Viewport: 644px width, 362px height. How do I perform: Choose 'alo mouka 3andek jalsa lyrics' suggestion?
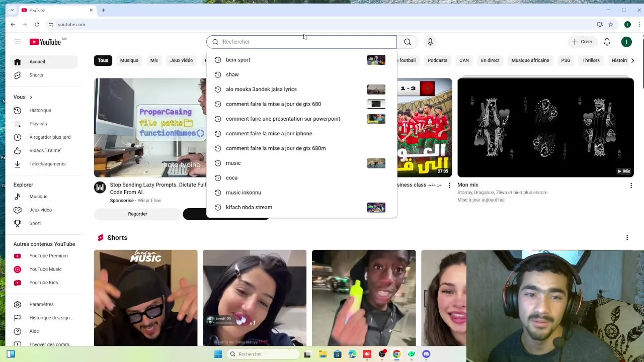coord(301,89)
